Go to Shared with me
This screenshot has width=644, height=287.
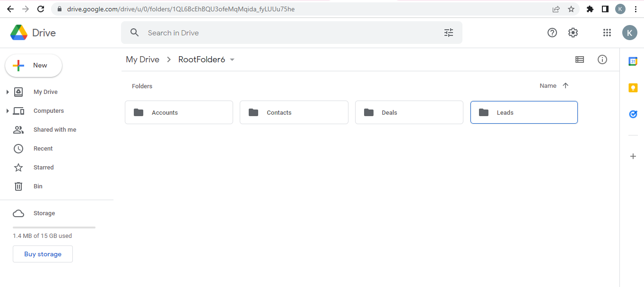click(x=54, y=130)
